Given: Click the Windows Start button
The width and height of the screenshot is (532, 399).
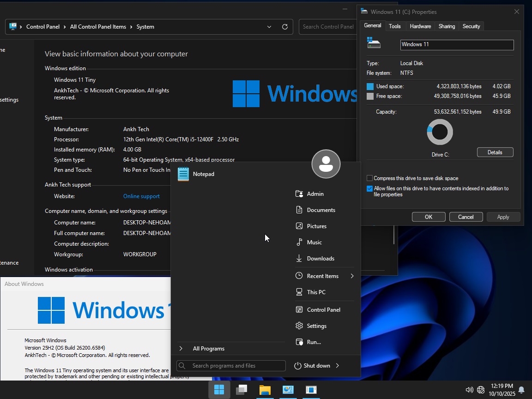Looking at the screenshot, I should coord(219,390).
